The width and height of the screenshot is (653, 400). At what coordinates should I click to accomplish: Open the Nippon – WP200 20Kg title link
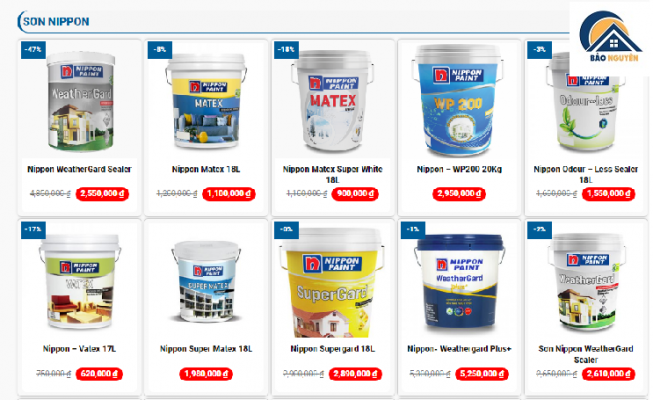tap(459, 169)
